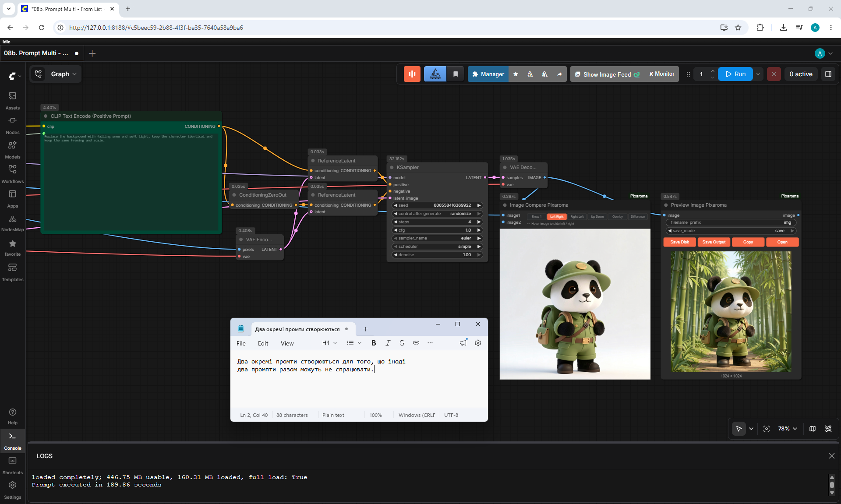Add a new workflow tab
This screenshot has width=841, height=504.
pyautogui.click(x=92, y=53)
